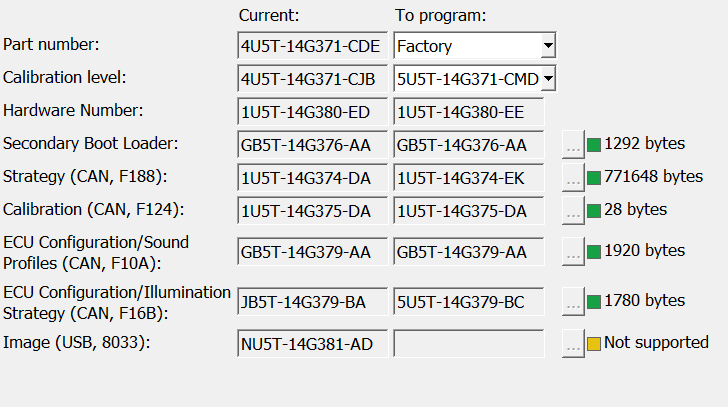
Task: Click the to-program Hardware Number field 1U5T-14G380-EE
Action: coord(468,112)
